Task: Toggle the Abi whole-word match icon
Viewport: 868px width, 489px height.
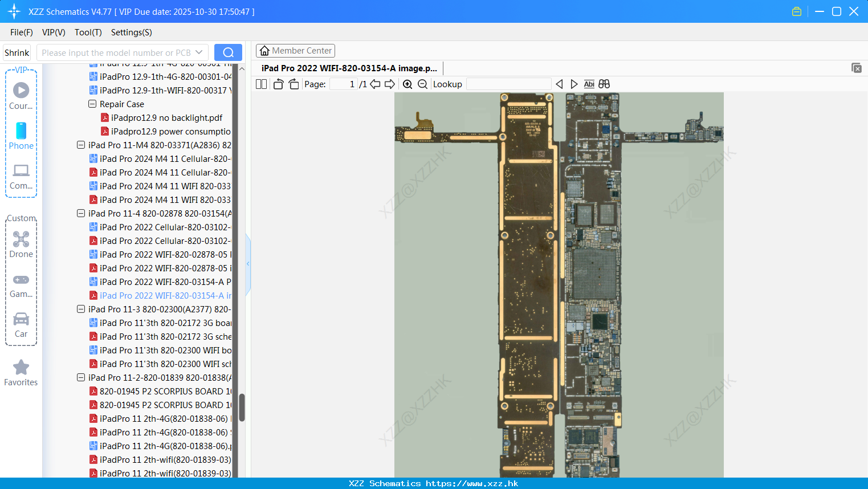Action: tap(589, 84)
